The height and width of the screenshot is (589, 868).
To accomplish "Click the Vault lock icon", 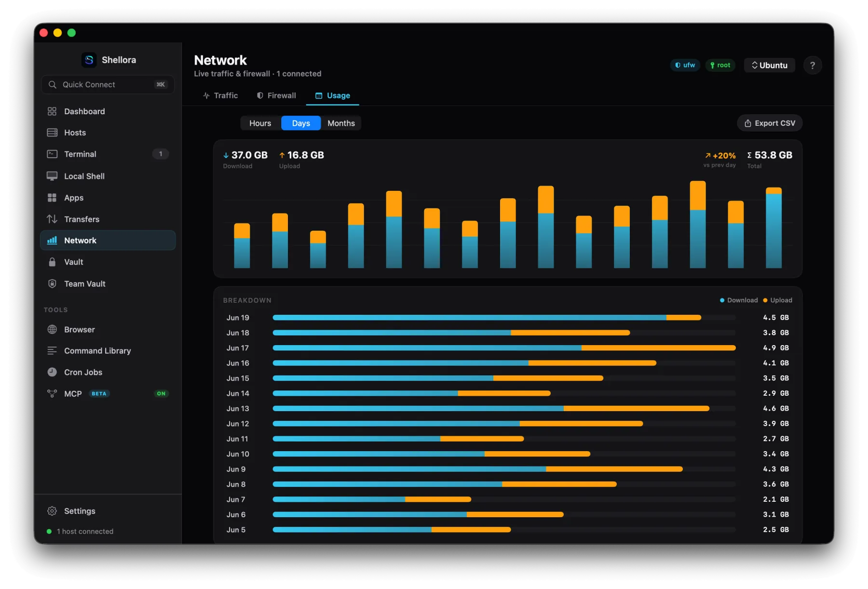I will [x=52, y=262].
